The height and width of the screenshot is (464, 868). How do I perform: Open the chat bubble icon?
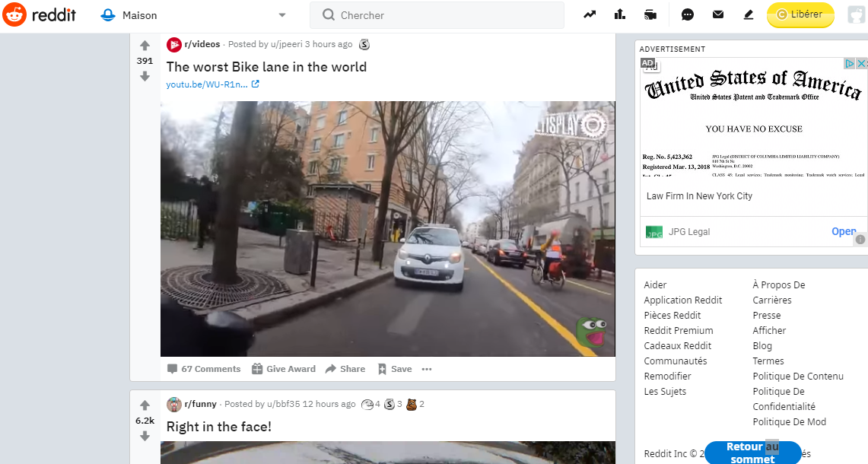(688, 14)
